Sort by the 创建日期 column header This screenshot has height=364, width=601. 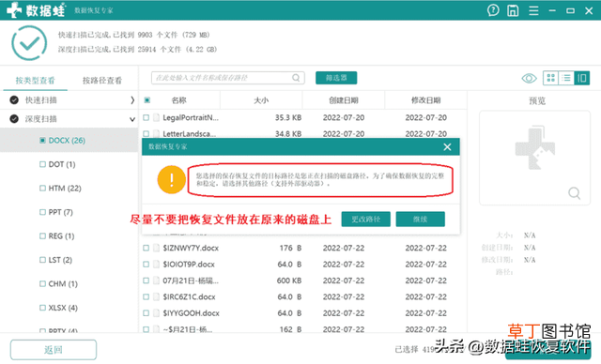344,100
